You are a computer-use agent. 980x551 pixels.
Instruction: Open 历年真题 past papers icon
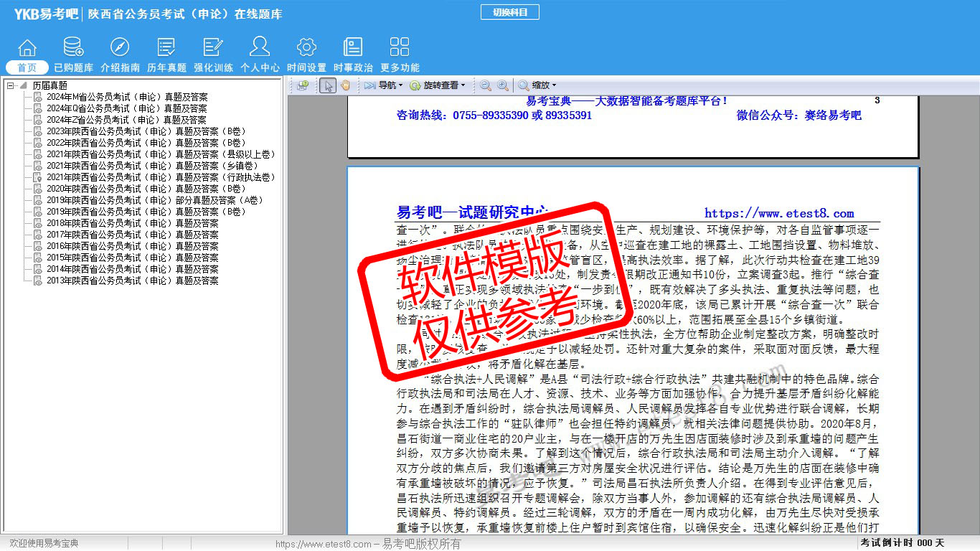[x=166, y=48]
